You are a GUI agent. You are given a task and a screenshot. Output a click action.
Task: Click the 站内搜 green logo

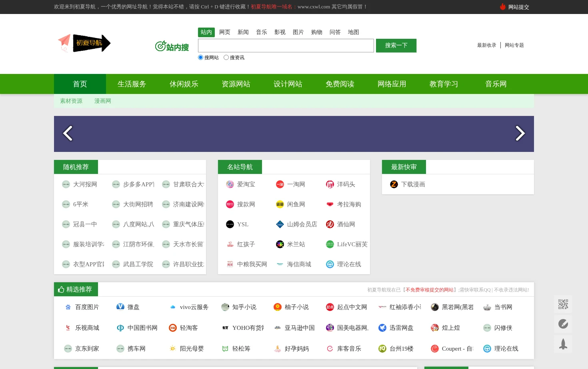click(x=172, y=46)
